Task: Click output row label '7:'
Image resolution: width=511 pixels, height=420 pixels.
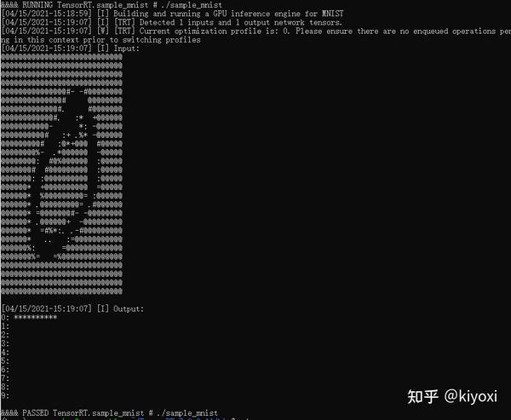Action: pyautogui.click(x=5, y=378)
